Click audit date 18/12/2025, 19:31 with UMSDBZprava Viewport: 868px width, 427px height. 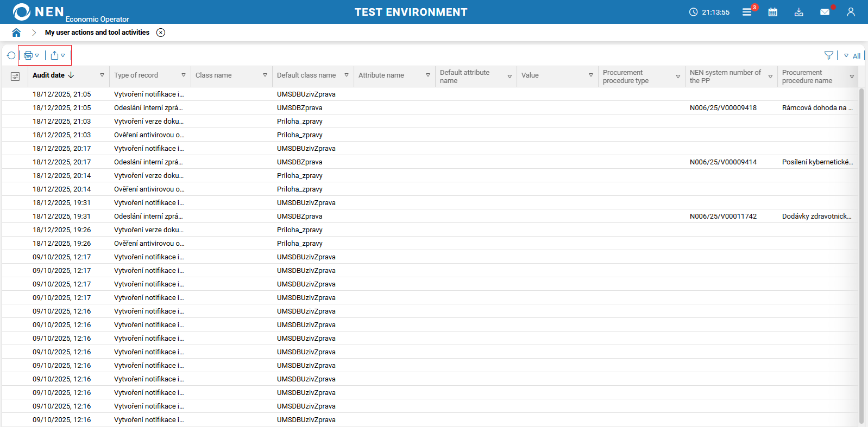[x=61, y=216]
